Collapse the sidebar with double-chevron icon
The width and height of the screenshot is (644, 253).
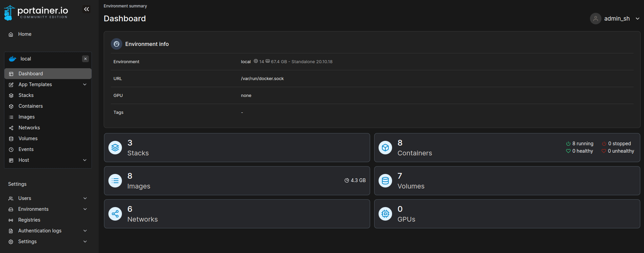coord(86,9)
